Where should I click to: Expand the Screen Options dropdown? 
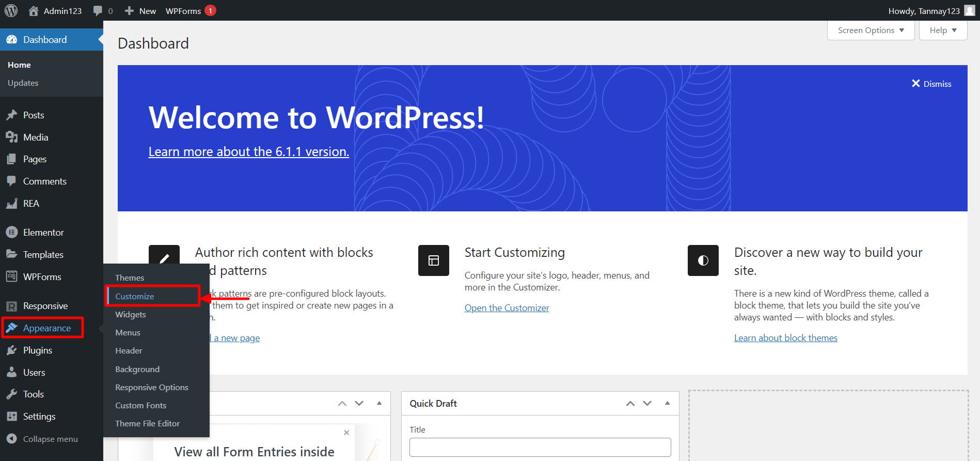pyautogui.click(x=871, y=30)
